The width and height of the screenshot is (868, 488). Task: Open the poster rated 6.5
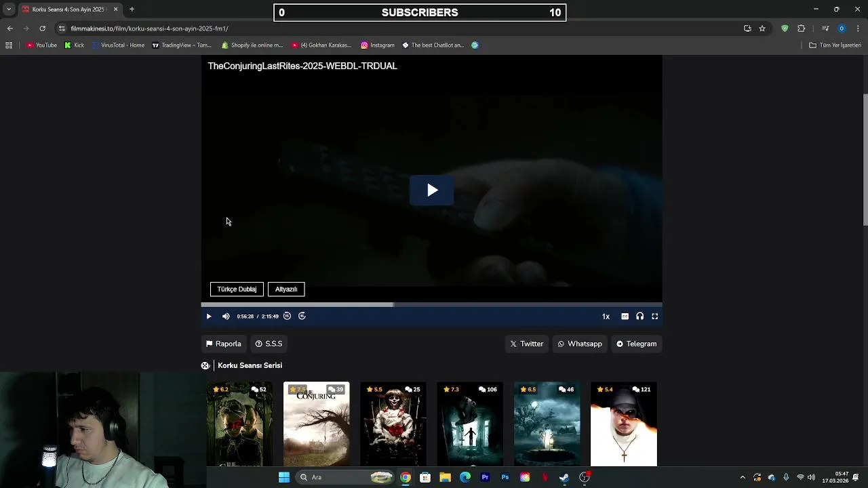[x=547, y=424]
